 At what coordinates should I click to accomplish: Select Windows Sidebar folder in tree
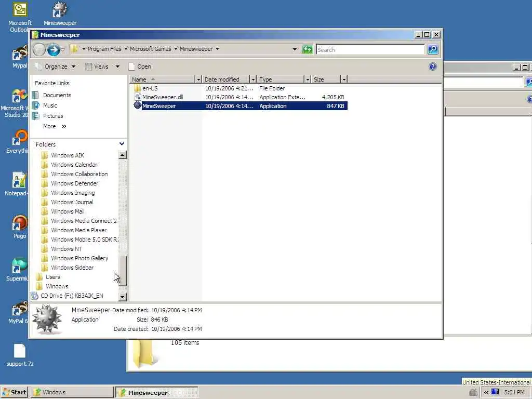click(72, 268)
